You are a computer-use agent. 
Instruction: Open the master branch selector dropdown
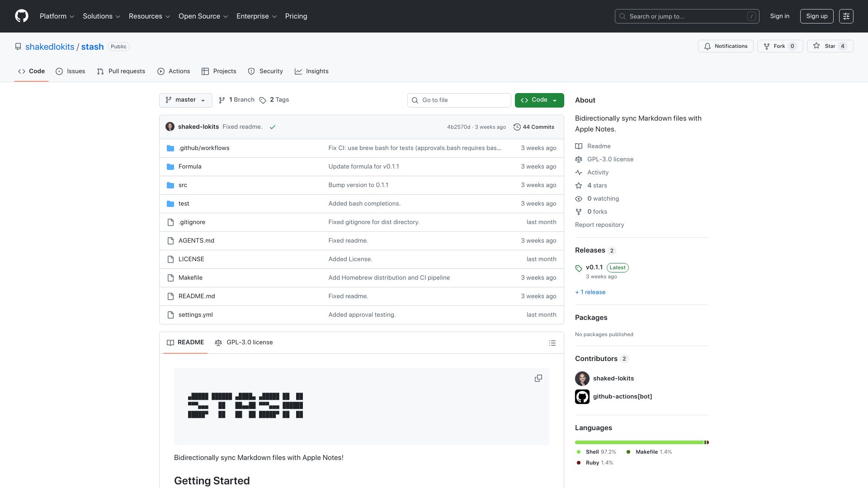coord(186,100)
